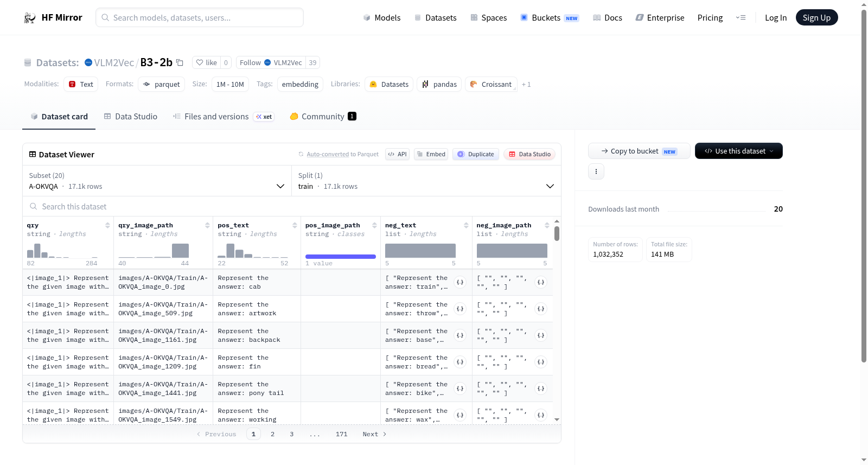Expand Use this dataset menu
Screen dimensions: 868x465
click(x=738, y=151)
